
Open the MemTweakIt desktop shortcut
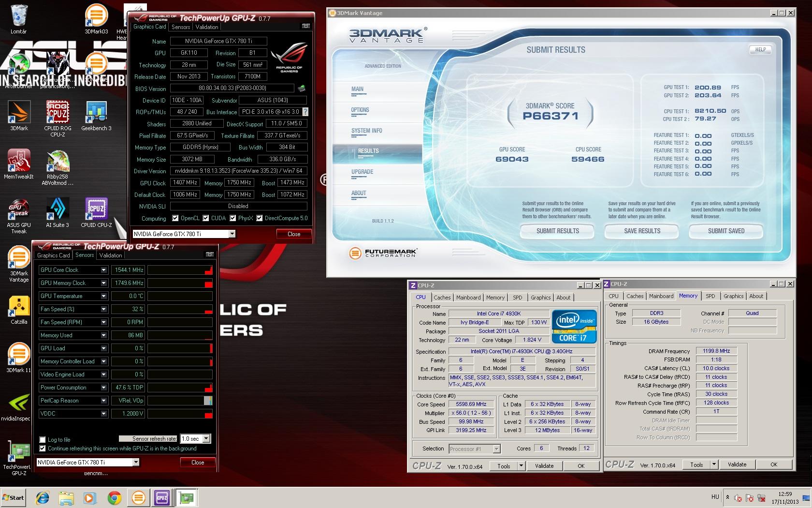coord(19,164)
